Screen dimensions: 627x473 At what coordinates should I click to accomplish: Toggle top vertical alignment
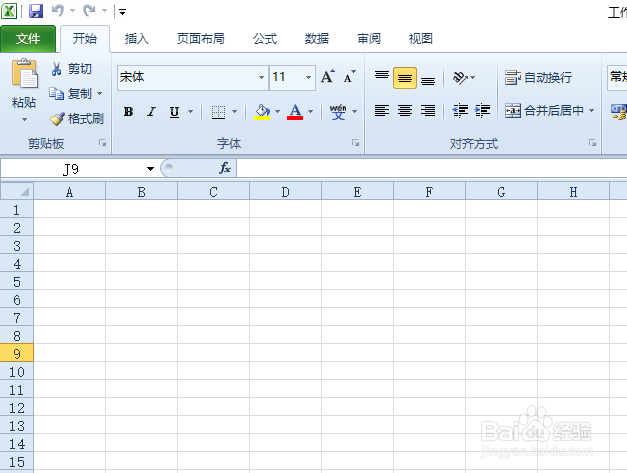pos(382,78)
